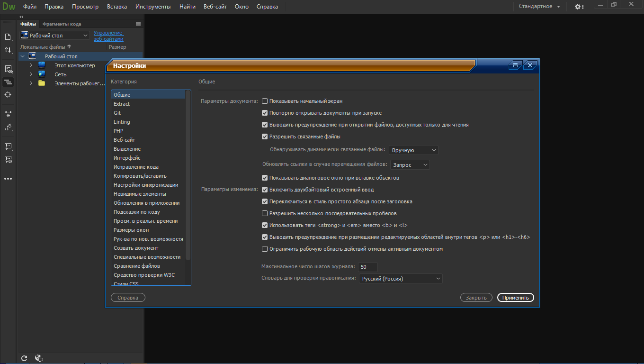Select the Файлы panel tab

pos(28,24)
